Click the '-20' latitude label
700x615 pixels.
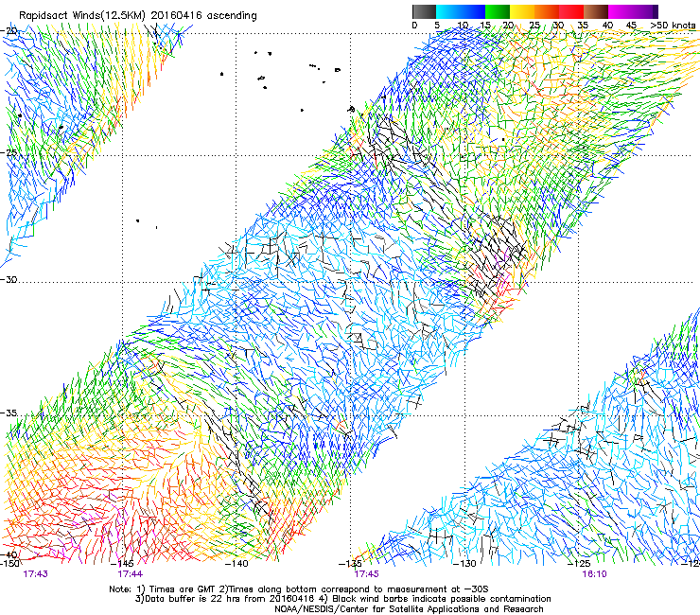coord(9,30)
